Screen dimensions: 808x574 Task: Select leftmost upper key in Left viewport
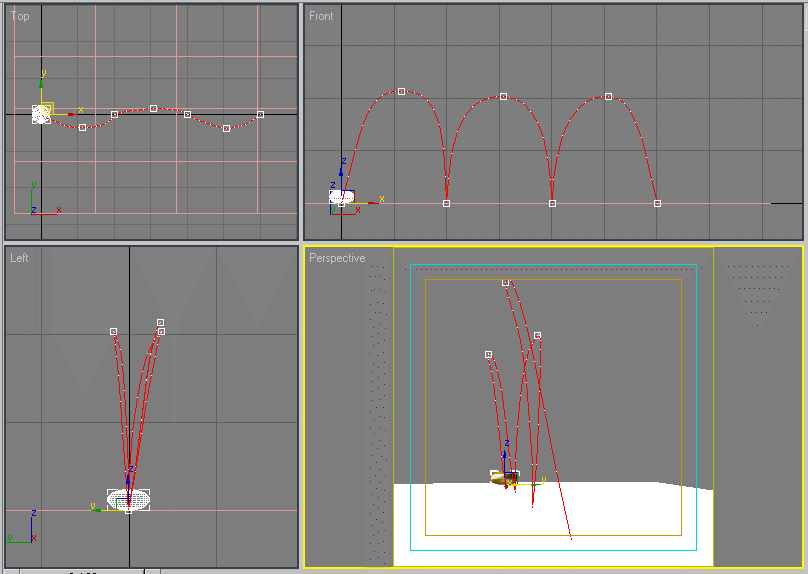pyautogui.click(x=113, y=331)
